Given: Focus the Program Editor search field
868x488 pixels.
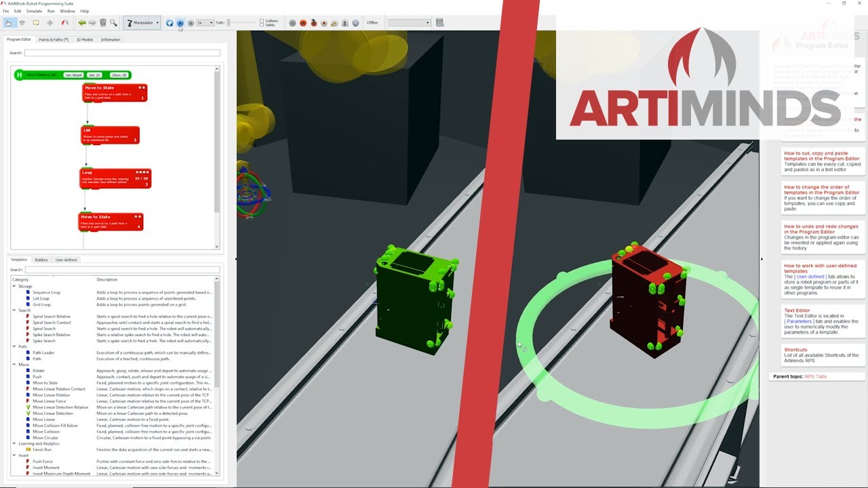Looking at the screenshot, I should (123, 53).
